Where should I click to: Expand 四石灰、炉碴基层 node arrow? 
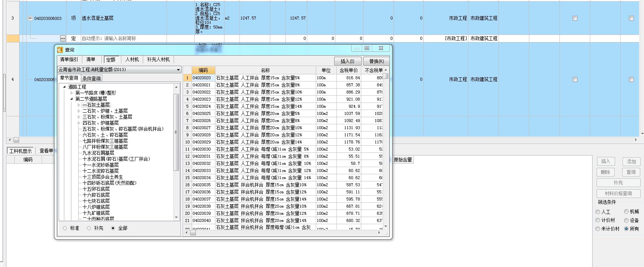coord(79,123)
